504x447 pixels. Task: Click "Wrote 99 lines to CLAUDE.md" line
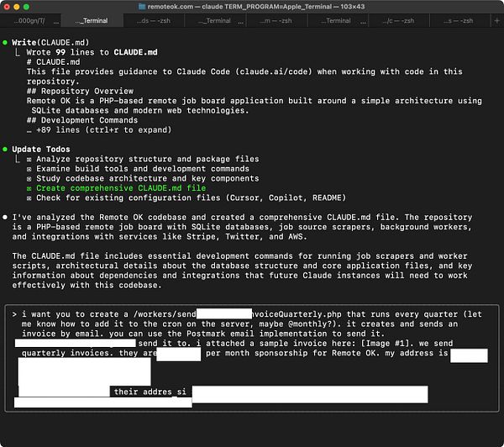92,52
